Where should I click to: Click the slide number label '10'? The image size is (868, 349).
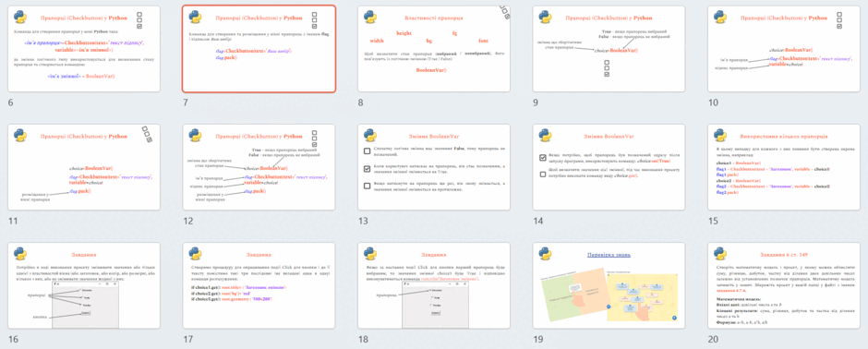click(713, 102)
